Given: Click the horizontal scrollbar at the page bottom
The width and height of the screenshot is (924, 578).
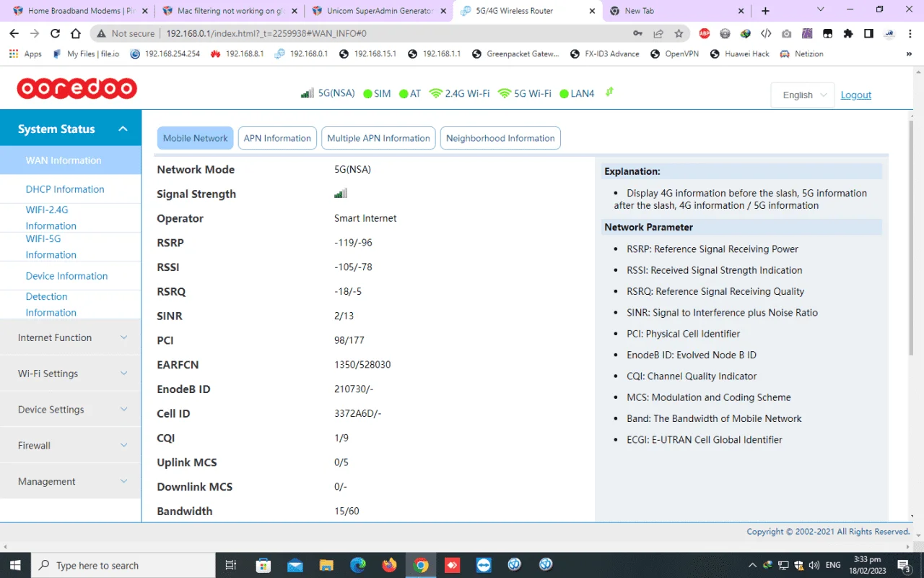Looking at the screenshot, I should pyautogui.click(x=456, y=546).
